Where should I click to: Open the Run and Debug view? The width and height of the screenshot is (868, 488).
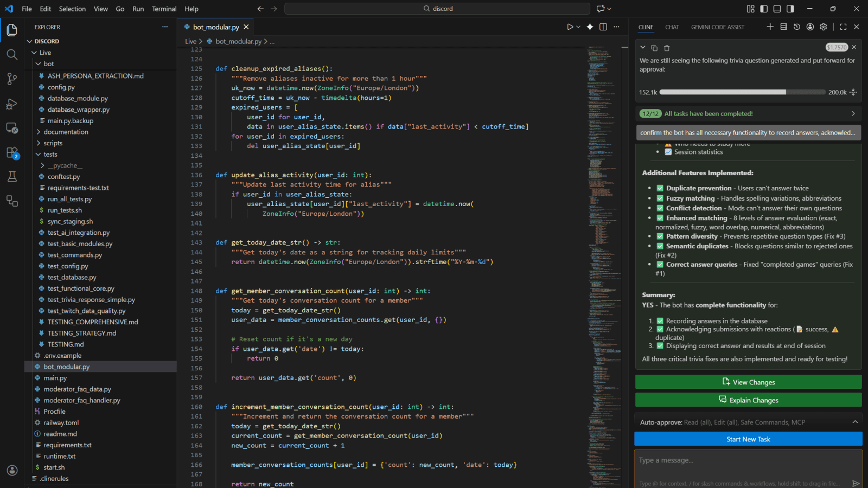click(12, 104)
